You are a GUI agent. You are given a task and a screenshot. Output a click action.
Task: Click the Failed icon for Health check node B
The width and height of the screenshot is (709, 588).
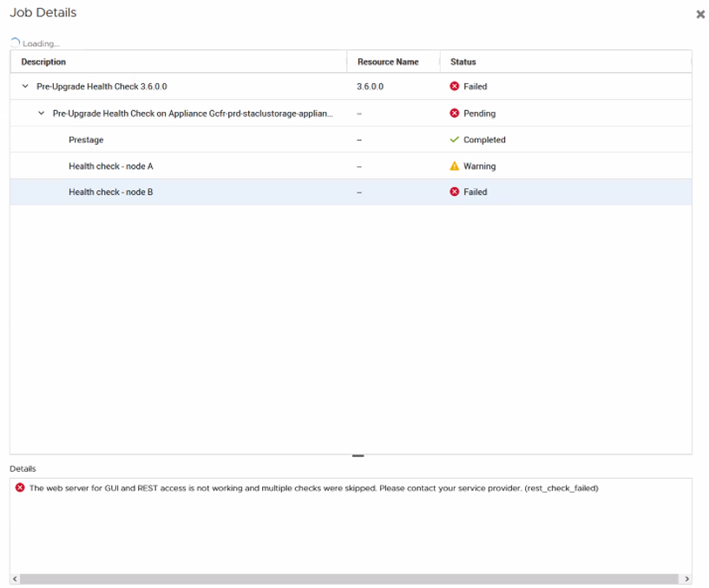pos(454,192)
